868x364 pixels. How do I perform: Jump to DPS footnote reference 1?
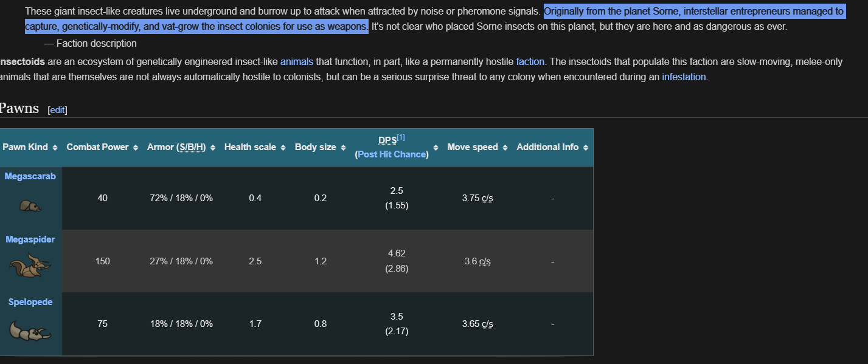tap(401, 137)
